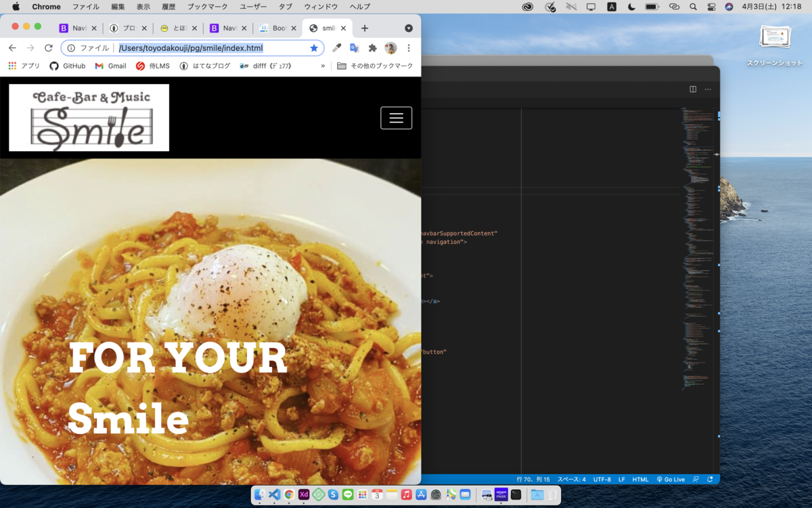This screenshot has height=508, width=812.
Task: Open the Creative Cloud menu bar icon
Action: [x=528, y=7]
